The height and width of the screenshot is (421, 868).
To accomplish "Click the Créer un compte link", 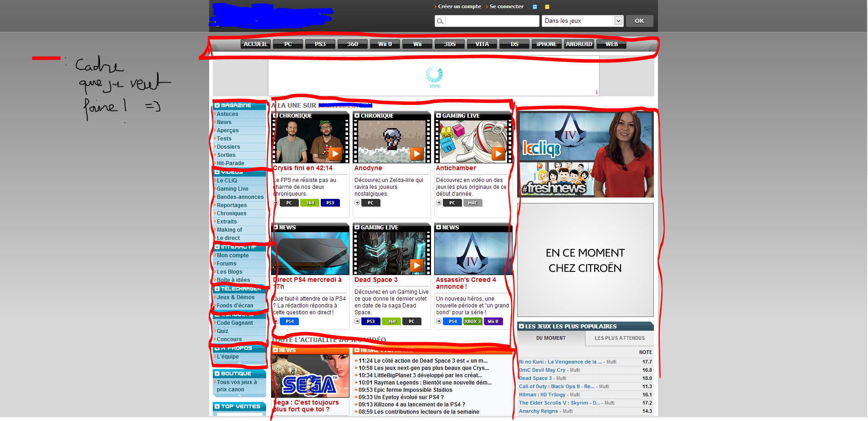I will [459, 6].
